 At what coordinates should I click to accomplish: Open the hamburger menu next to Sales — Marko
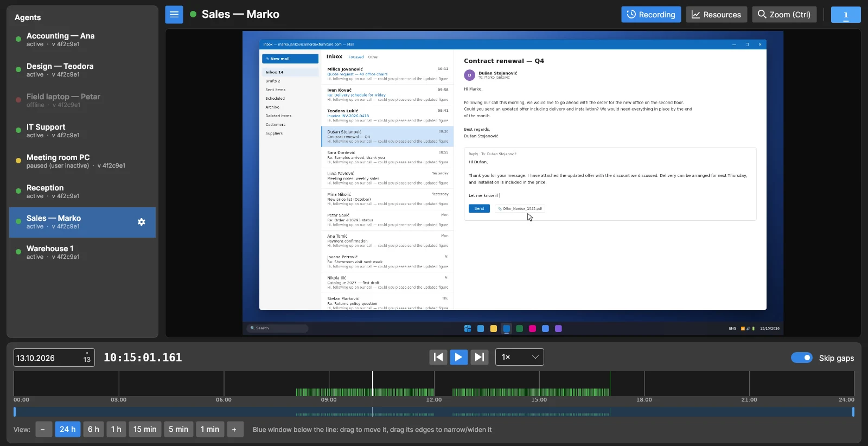coord(174,15)
